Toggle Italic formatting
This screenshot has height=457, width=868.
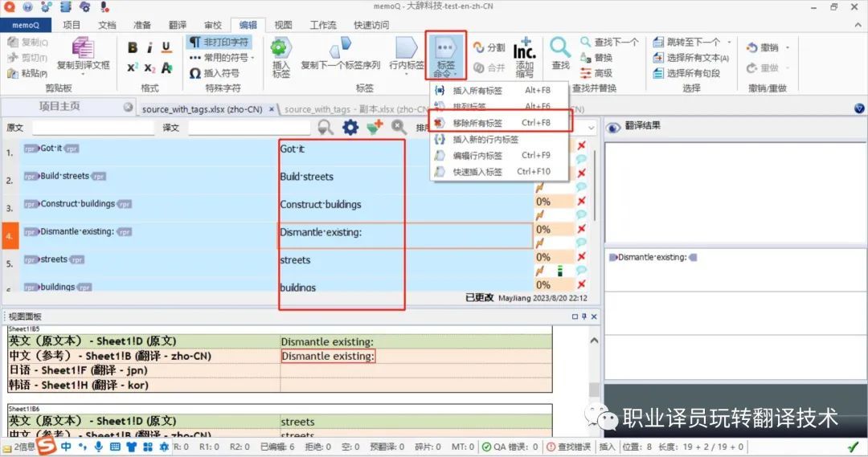click(x=149, y=48)
